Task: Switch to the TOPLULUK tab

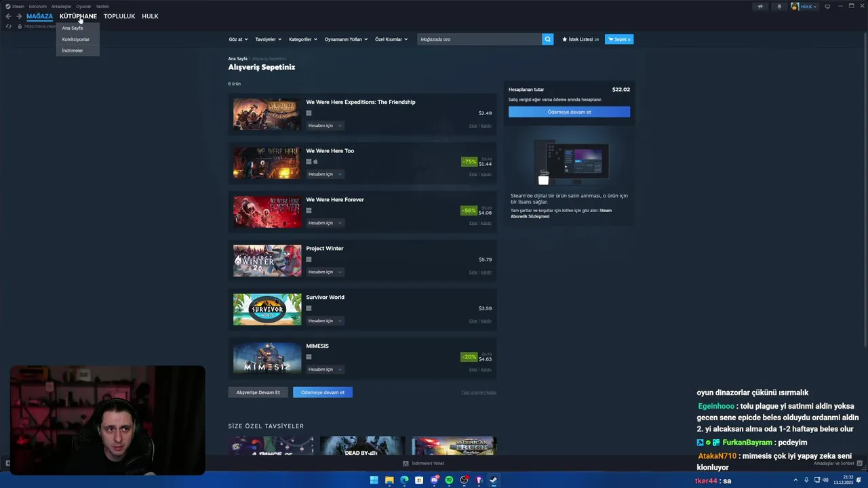Action: (x=119, y=16)
